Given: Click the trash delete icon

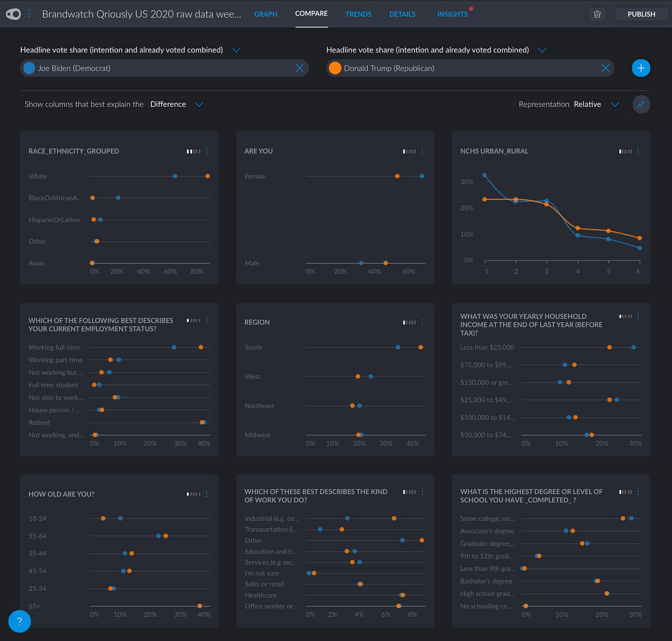Looking at the screenshot, I should click(597, 14).
